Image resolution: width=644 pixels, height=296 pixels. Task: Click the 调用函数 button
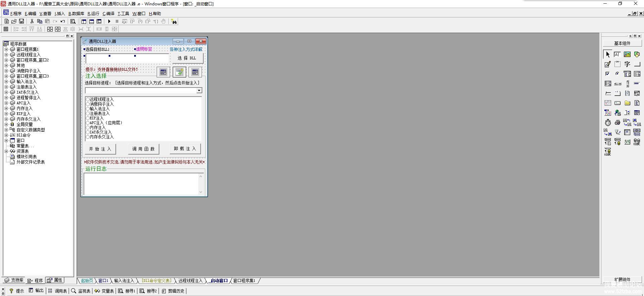(x=143, y=149)
